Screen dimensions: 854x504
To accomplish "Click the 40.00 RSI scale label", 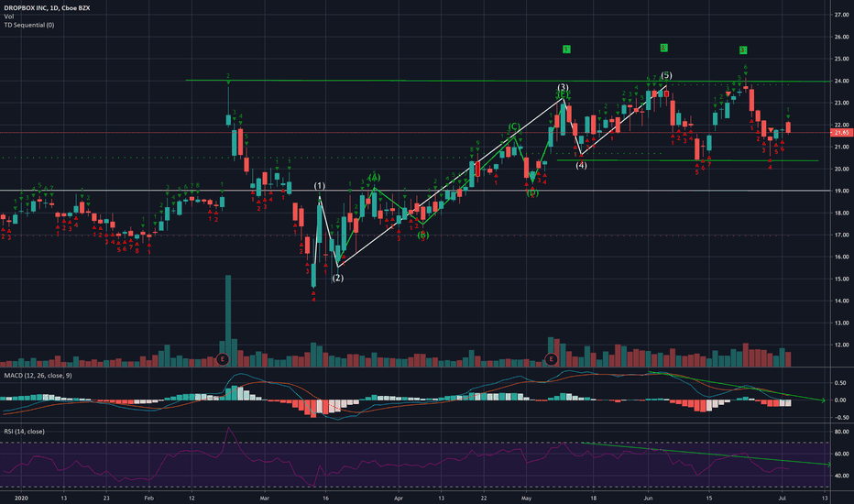I will [x=841, y=476].
